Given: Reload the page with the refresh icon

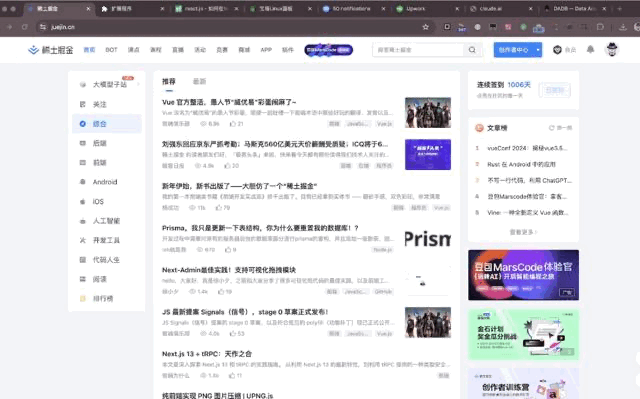Looking at the screenshot, I should click(25, 27).
